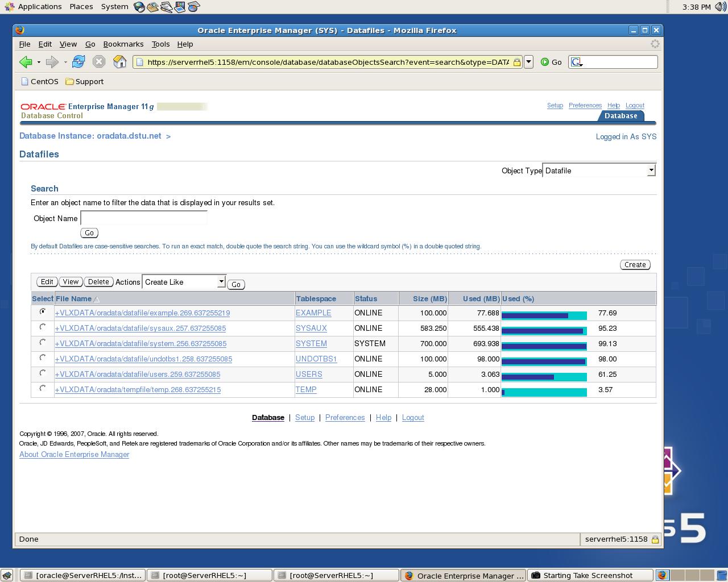
Task: Click the Firefox Forward arrow button
Action: point(52,62)
